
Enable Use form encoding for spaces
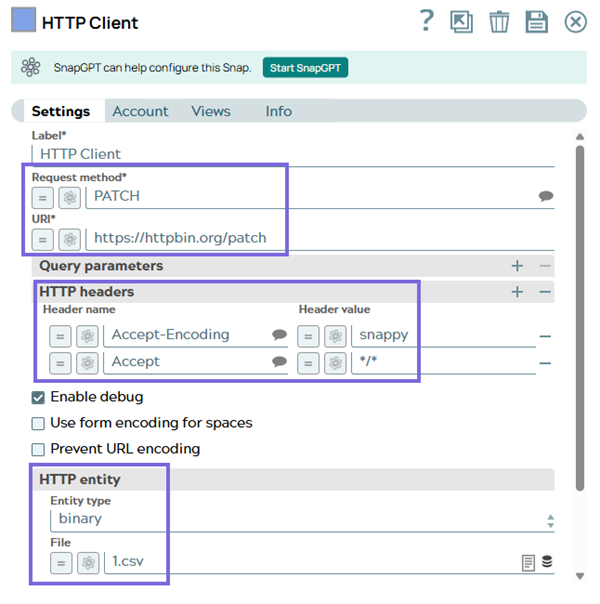coord(39,423)
